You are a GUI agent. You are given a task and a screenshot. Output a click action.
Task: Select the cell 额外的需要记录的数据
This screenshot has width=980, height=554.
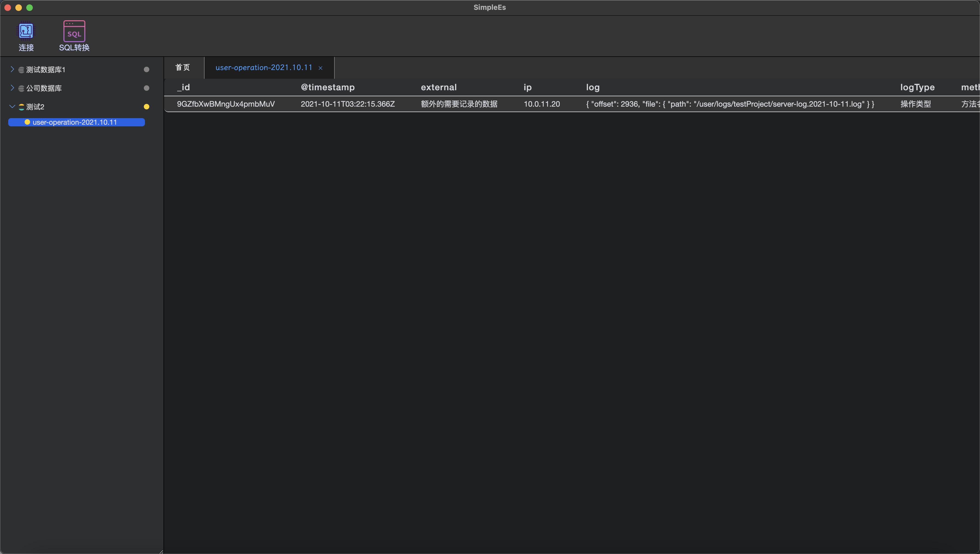point(459,104)
